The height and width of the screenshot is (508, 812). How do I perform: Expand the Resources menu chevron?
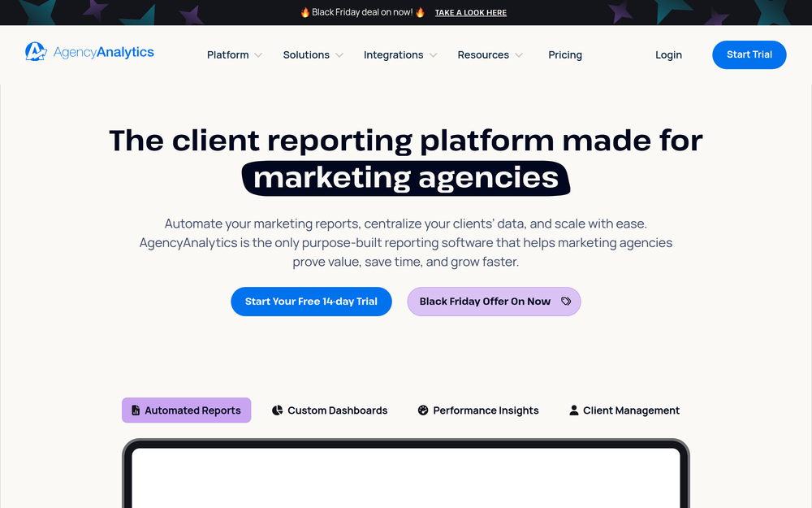[x=519, y=55]
